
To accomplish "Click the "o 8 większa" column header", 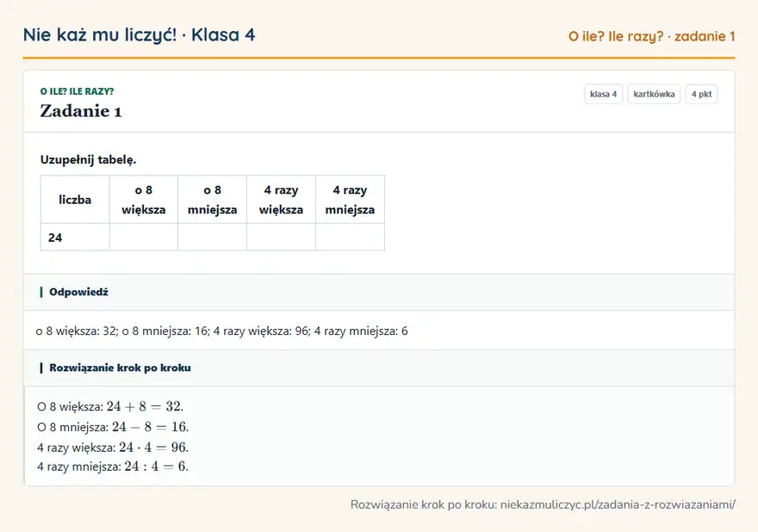I will 144,200.
